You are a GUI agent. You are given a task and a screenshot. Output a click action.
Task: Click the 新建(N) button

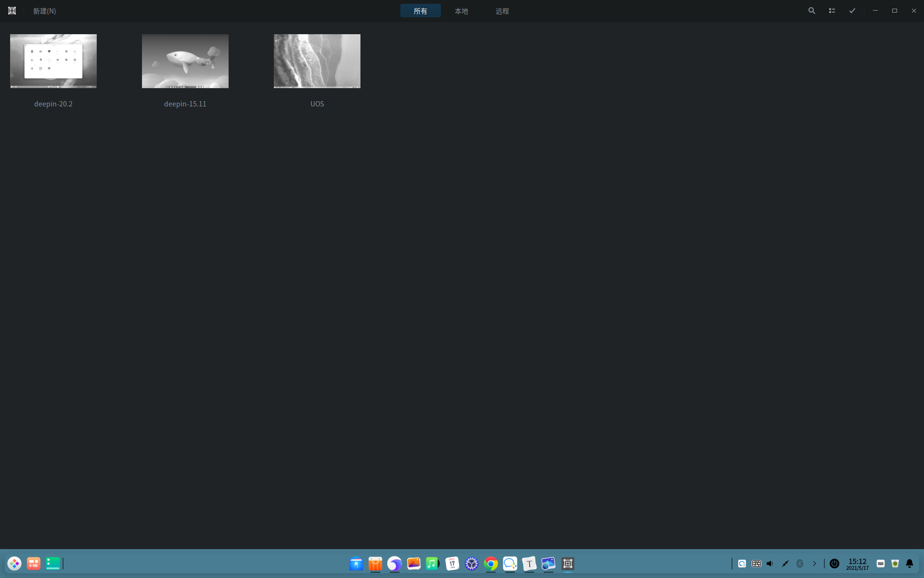click(x=44, y=11)
